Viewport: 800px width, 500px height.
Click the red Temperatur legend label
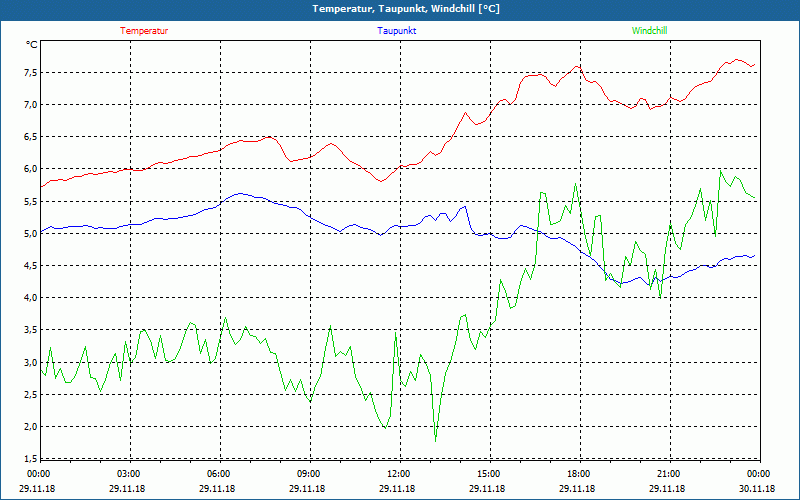pos(144,31)
